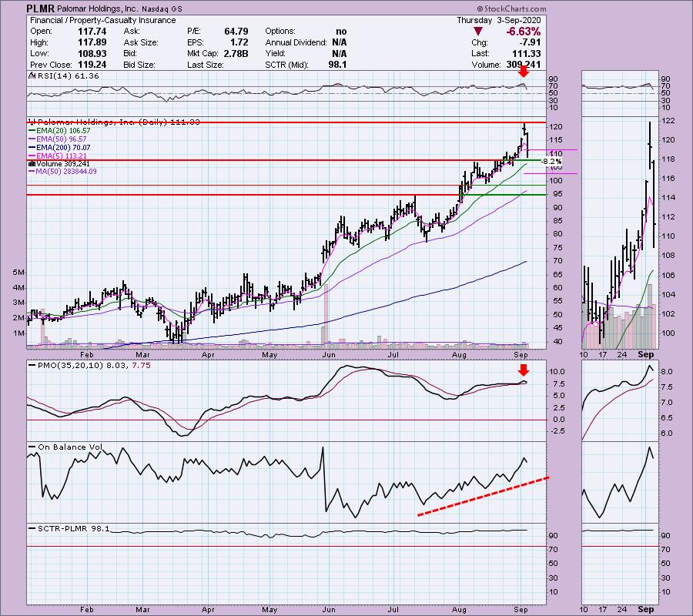Viewport: 693px width, 616px height.
Task: Open the StockCharts.com copyright link
Action: [x=511, y=8]
